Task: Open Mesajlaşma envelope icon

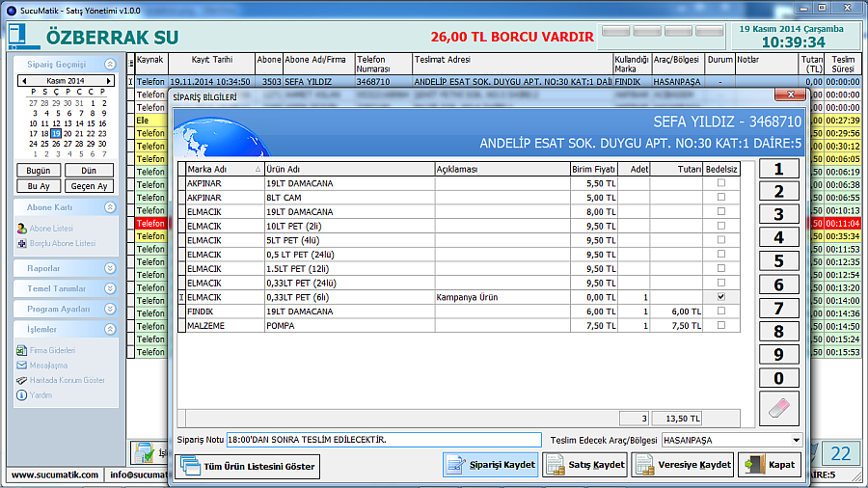Action: click(21, 366)
